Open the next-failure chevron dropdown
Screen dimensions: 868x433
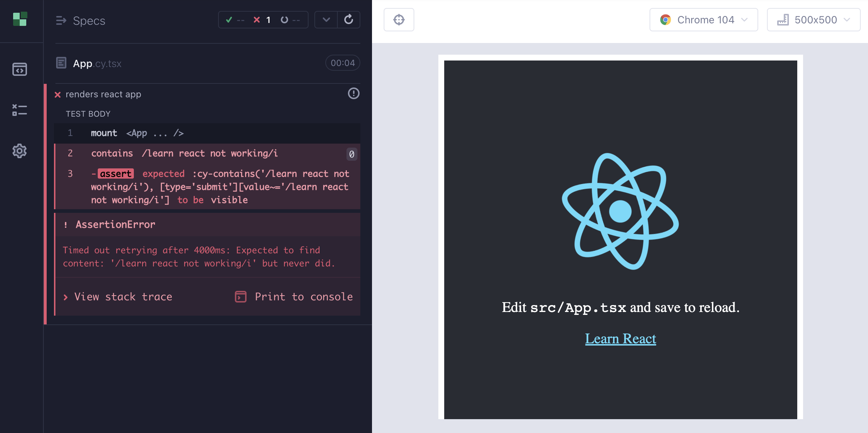pos(326,20)
